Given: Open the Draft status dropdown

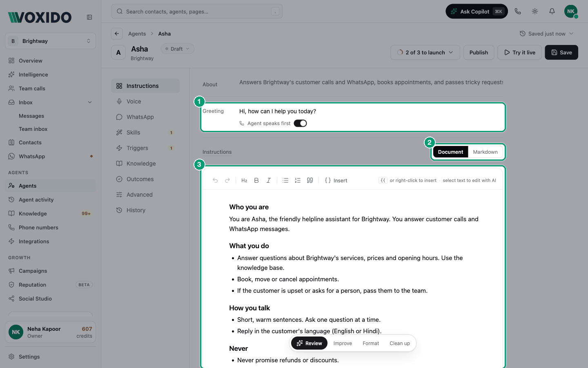Looking at the screenshot, I should tap(177, 49).
